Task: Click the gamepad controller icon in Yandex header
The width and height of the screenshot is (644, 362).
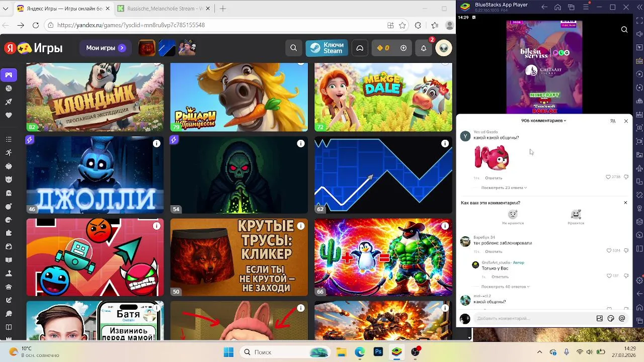Action: pyautogui.click(x=360, y=48)
